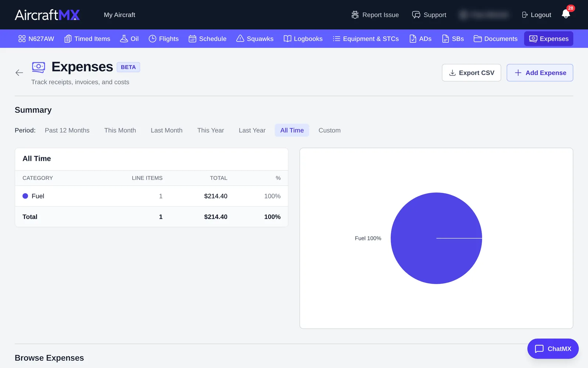588x368 pixels.
Task: Click the SBs document icon
Action: tap(445, 39)
